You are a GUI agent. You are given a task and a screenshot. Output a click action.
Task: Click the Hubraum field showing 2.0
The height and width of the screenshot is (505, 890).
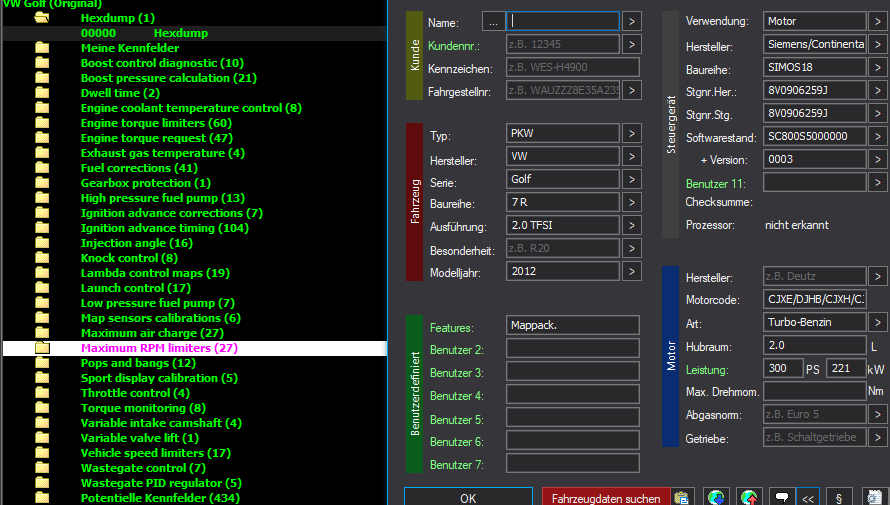(x=815, y=345)
